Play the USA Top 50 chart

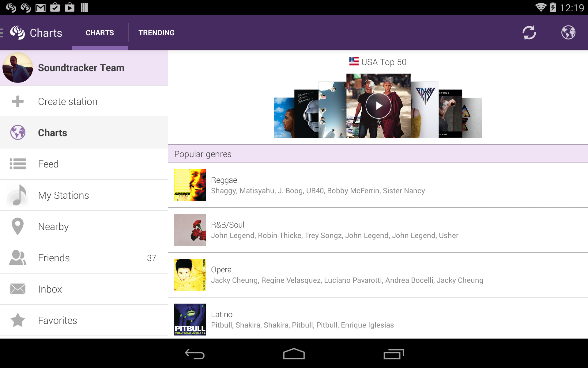coord(378,106)
